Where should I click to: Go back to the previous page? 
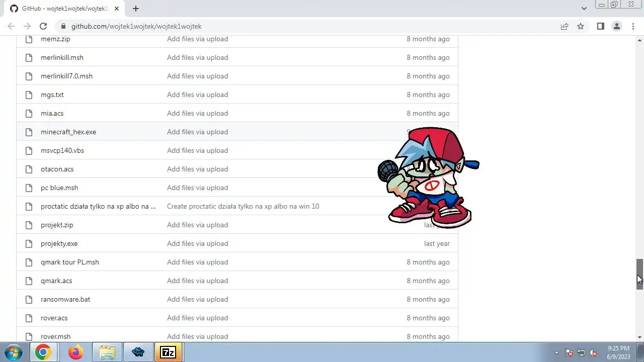tap(11, 26)
